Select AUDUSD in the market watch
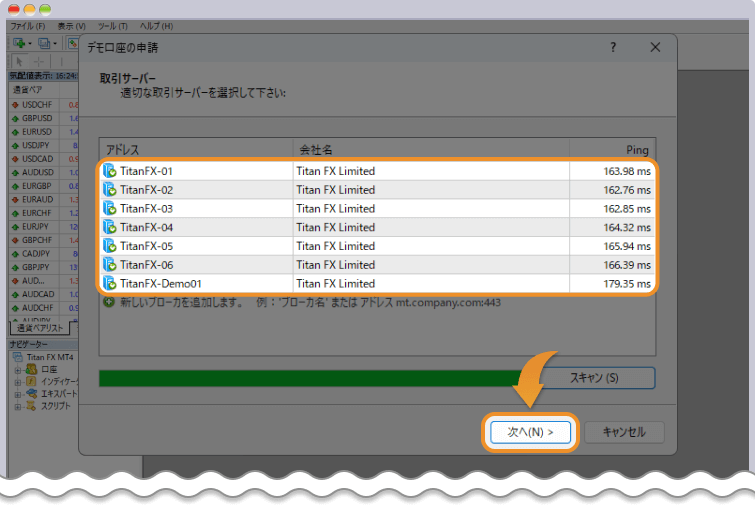755x508 pixels. 38,172
